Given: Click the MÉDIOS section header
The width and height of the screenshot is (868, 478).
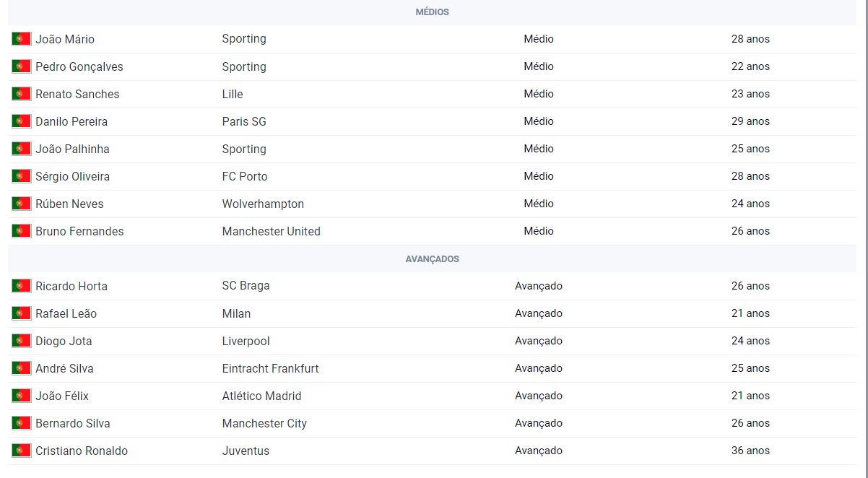Looking at the screenshot, I should tap(432, 12).
